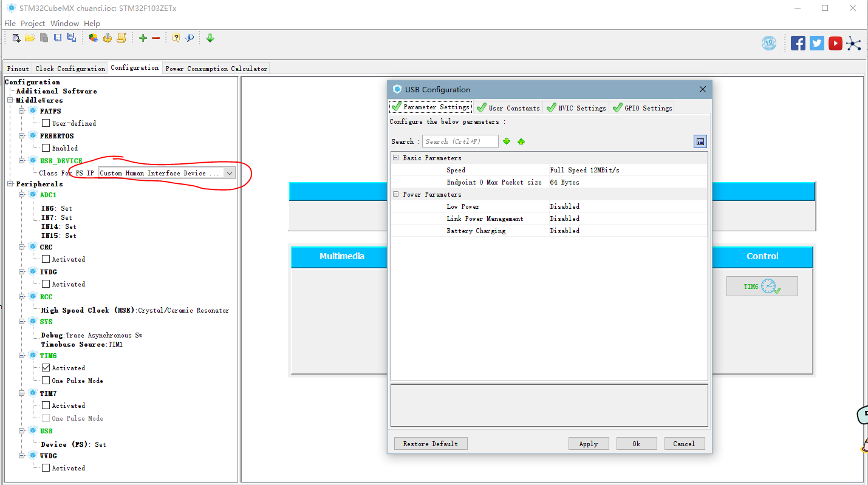This screenshot has height=485, width=868.
Task: Switch to the Clock Configuration tab
Action: point(70,69)
